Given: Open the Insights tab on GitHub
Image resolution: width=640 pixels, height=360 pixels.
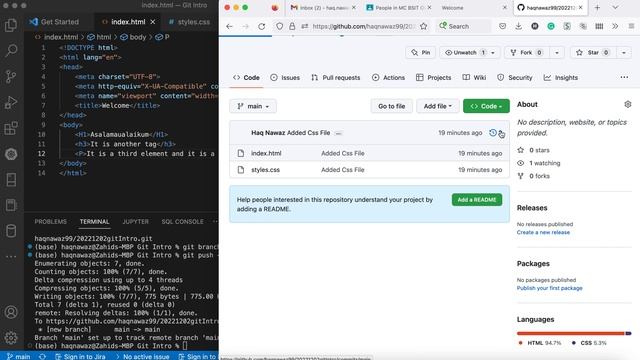Looking at the screenshot, I should [561, 78].
